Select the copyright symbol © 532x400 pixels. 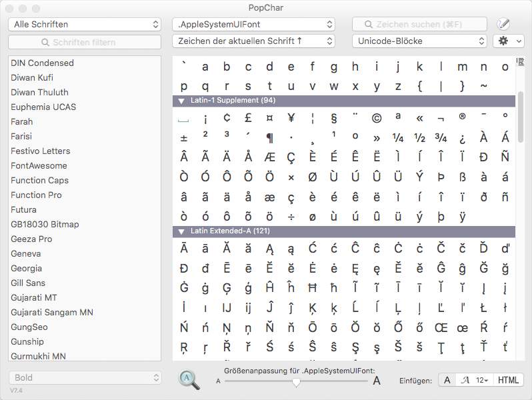tap(377, 118)
